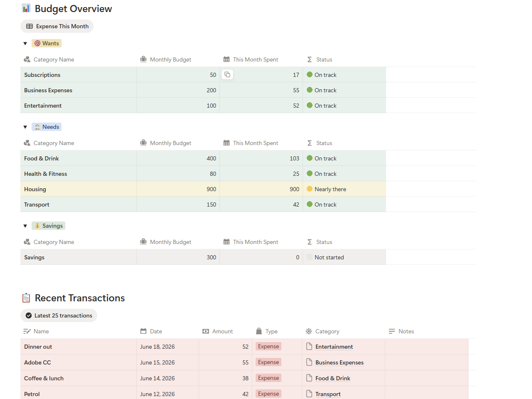
Task: Click the Budget Overview chart icon
Action: [26, 8]
